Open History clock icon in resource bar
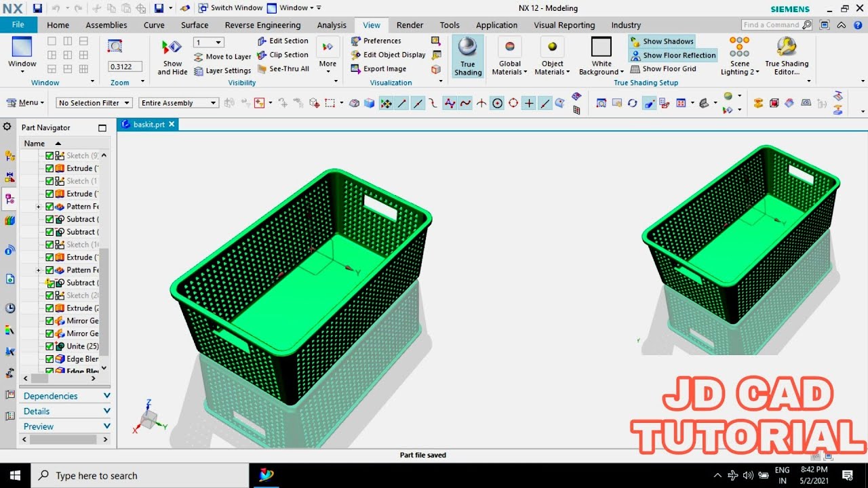Image resolution: width=868 pixels, height=488 pixels. pos(9,308)
